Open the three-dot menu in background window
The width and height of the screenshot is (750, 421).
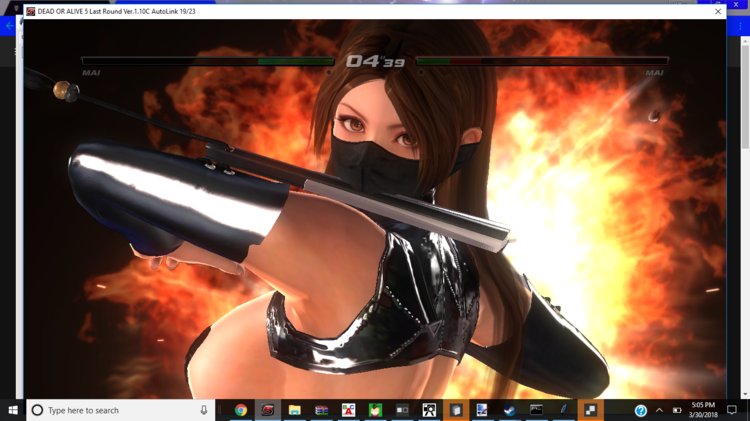(740, 26)
